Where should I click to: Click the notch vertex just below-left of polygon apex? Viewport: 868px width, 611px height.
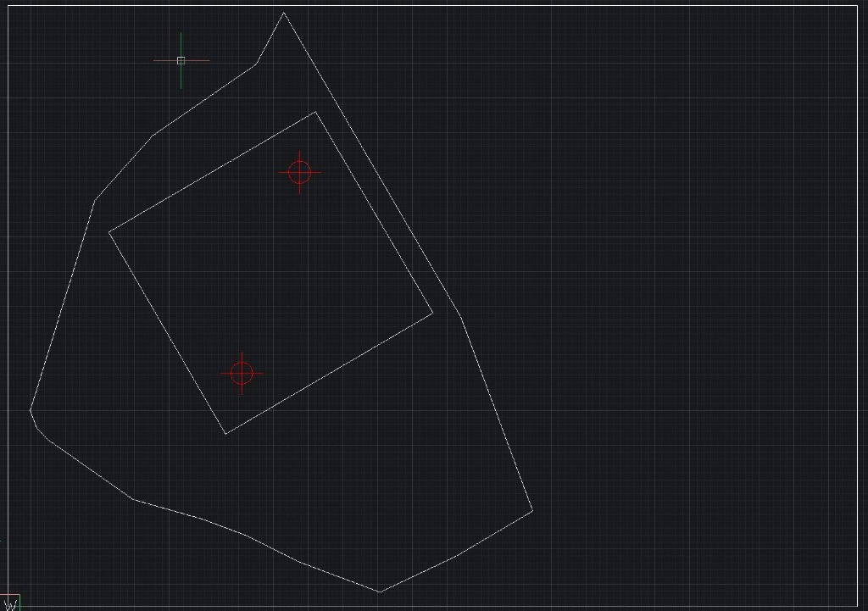[x=256, y=64]
